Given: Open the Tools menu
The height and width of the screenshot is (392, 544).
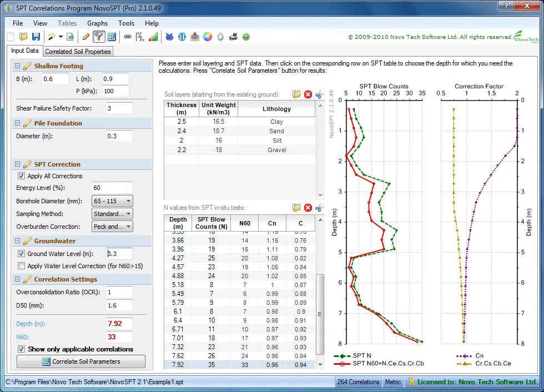Looking at the screenshot, I should click(x=126, y=23).
